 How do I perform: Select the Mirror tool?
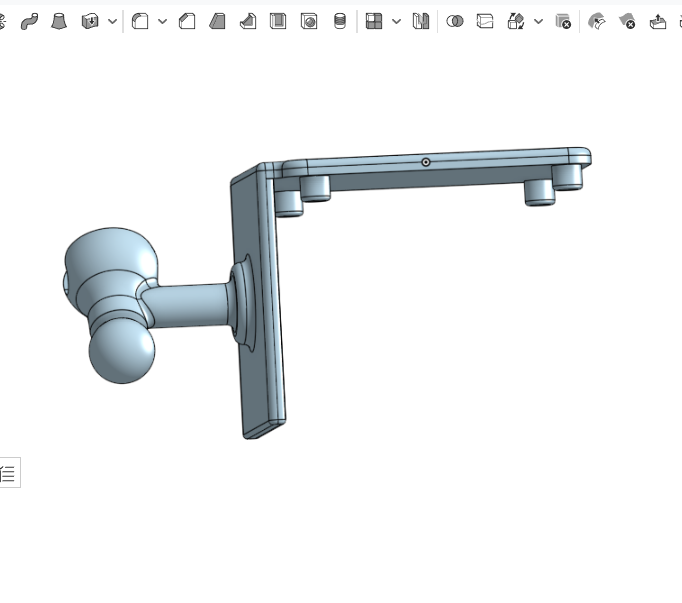pos(421,21)
